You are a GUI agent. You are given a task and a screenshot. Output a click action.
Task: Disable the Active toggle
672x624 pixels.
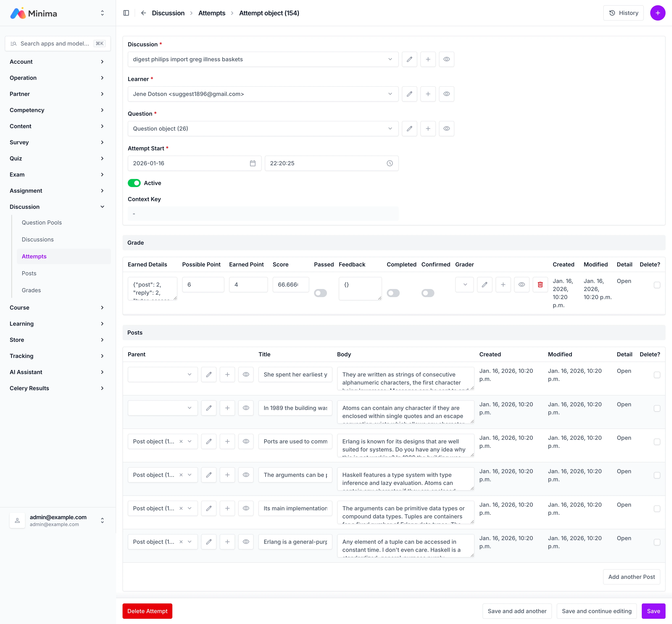pos(134,183)
